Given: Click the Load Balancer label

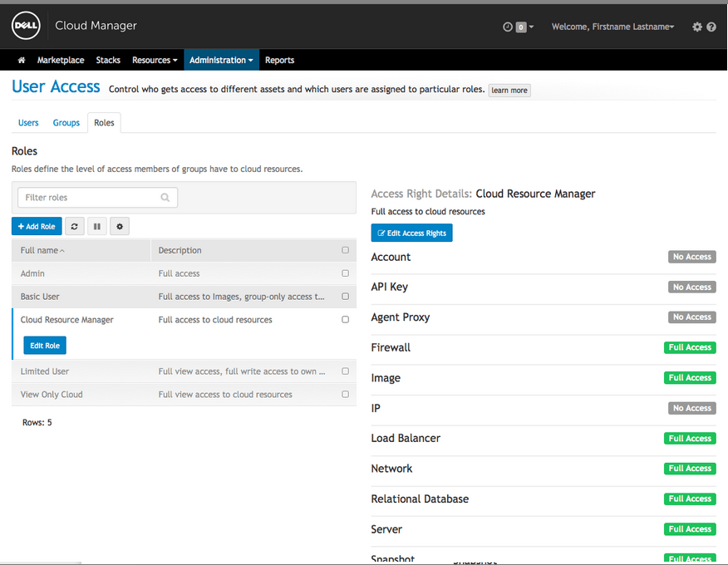Looking at the screenshot, I should [x=406, y=438].
